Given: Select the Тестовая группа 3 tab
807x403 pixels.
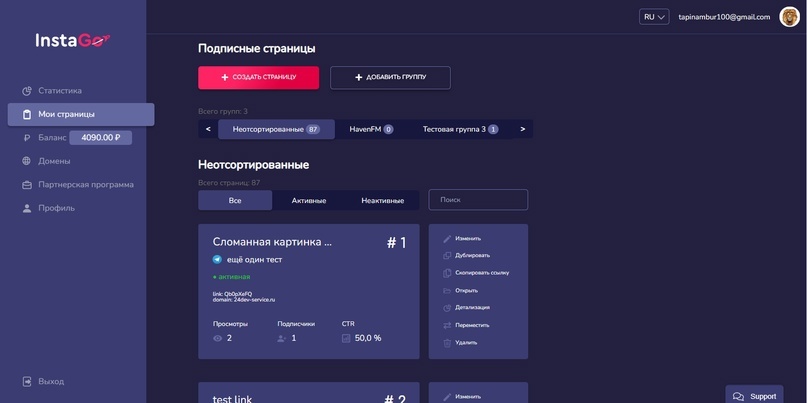Looking at the screenshot, I should [460, 129].
